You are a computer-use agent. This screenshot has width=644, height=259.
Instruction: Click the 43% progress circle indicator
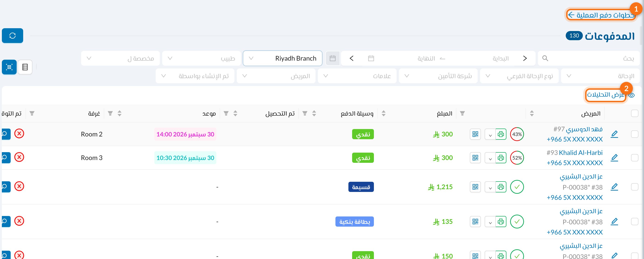(x=517, y=134)
